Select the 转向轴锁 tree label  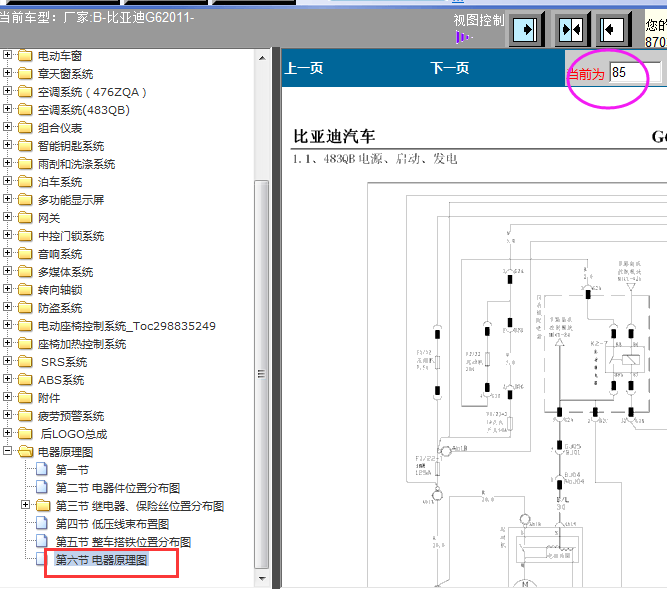[60, 290]
